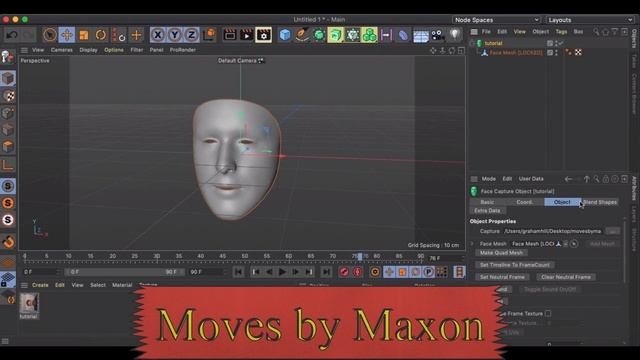Click the coordinate system icon
Image resolution: width=640 pixels, height=360 pixels.
point(209,35)
